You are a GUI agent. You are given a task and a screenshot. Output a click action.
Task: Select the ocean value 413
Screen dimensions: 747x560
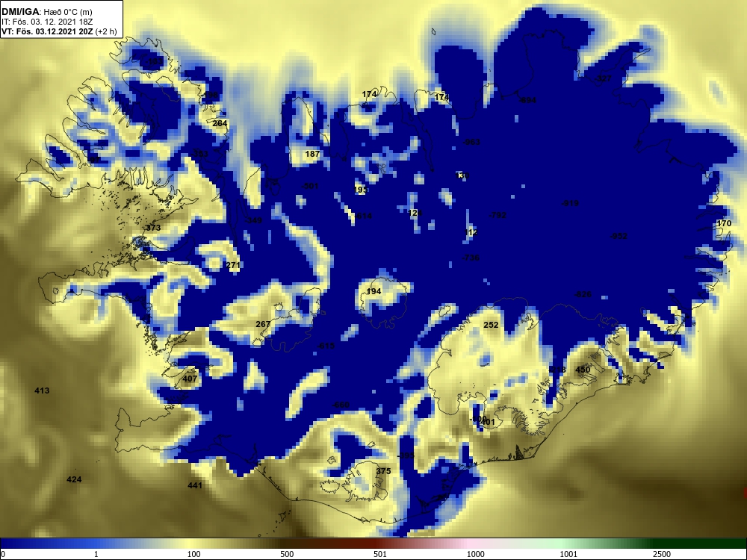tap(42, 391)
